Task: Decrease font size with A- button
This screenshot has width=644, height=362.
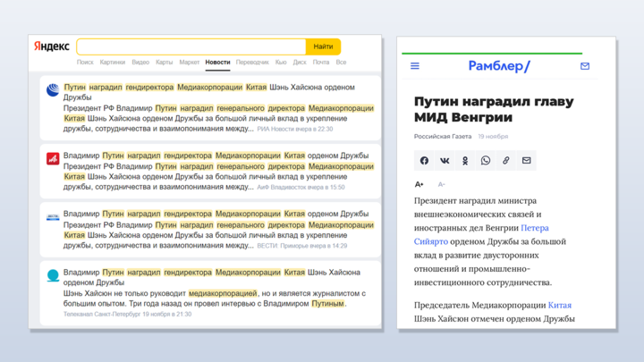Action: [x=441, y=184]
